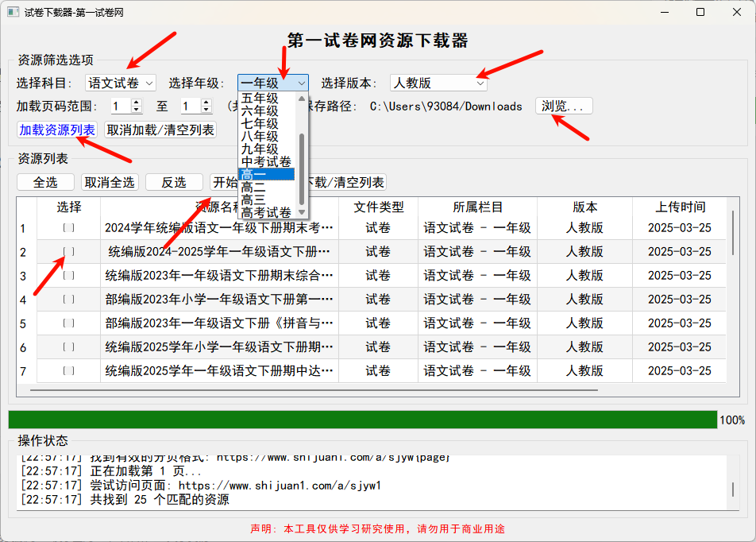Sort by the 上传时间 column header
The image size is (756, 542).
click(x=680, y=207)
